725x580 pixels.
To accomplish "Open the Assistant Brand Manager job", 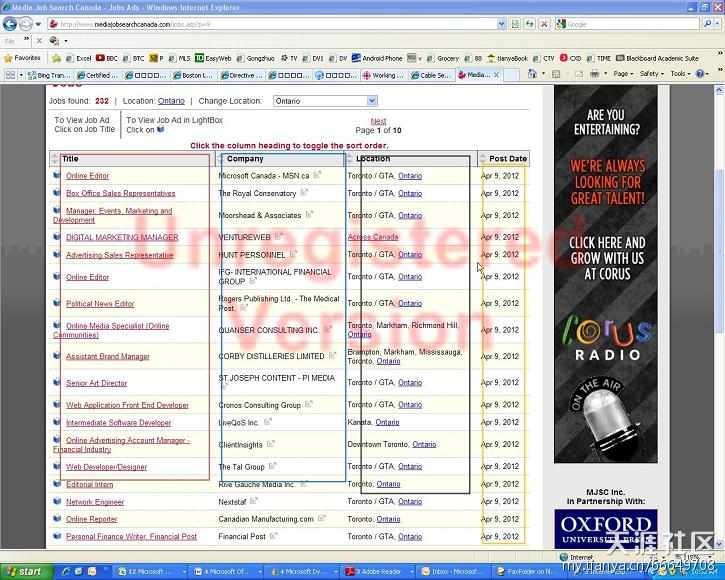I will coord(108,356).
